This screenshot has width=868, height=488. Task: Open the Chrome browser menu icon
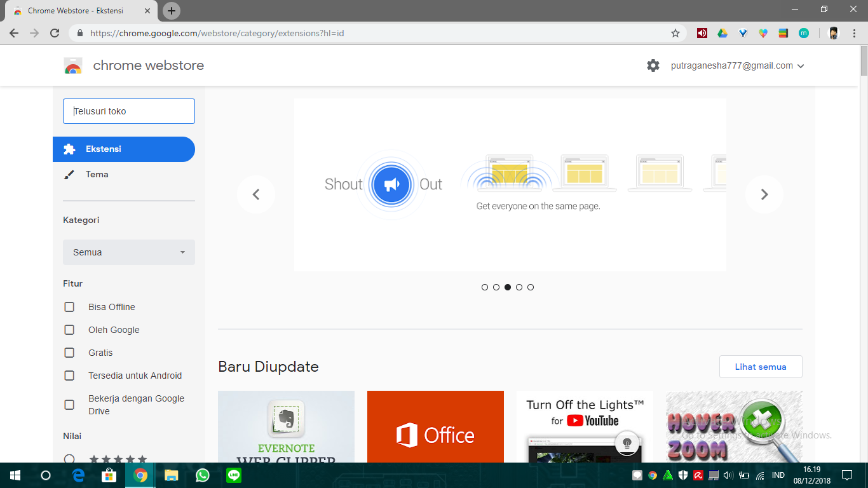tap(854, 33)
